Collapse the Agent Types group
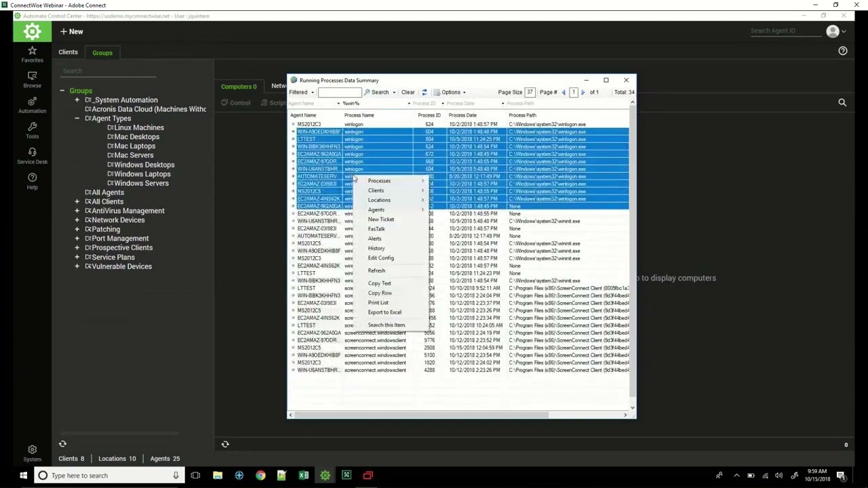This screenshot has height=488, width=868. [77, 119]
